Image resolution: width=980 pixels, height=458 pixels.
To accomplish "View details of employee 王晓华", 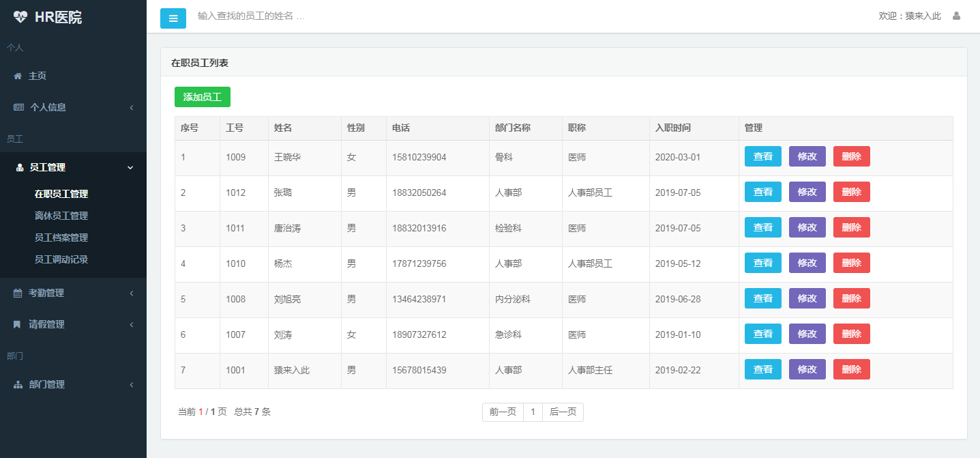I will (x=762, y=156).
